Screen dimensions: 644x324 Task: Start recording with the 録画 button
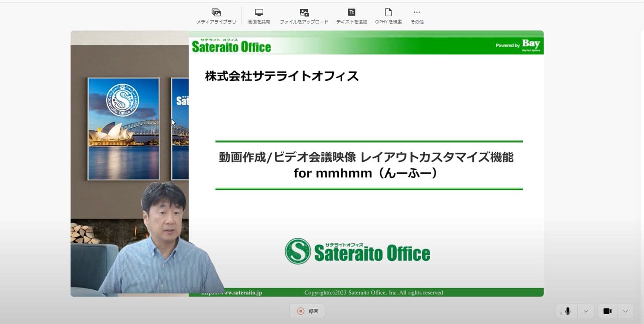(307, 311)
